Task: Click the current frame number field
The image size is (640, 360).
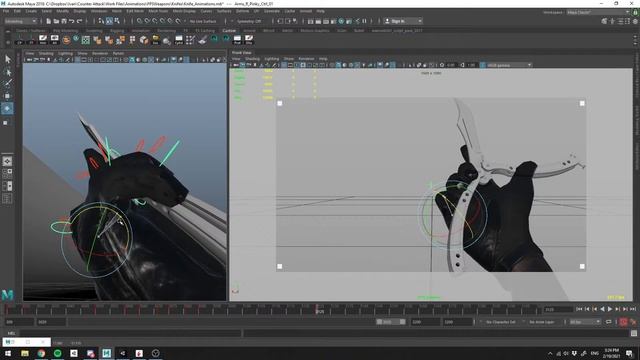Action: point(558,309)
